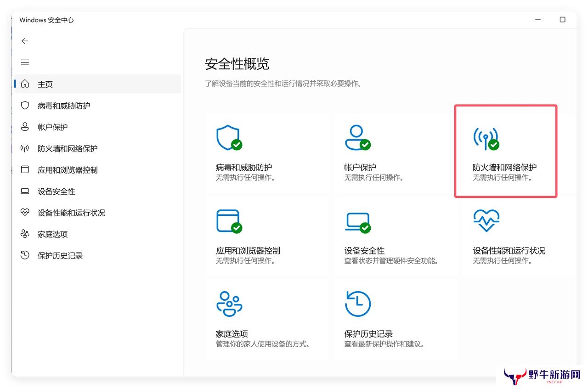The image size is (588, 388).
Task: Click the back arrow icon
Action: 25,41
